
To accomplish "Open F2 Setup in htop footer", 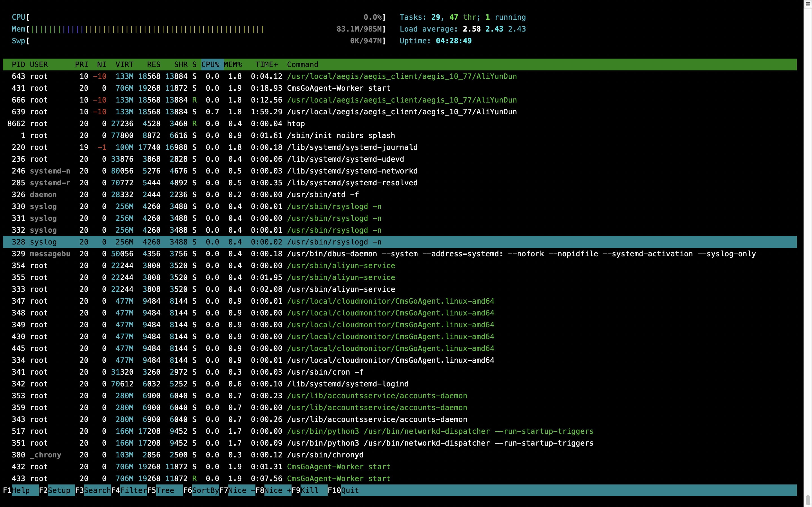I will click(x=59, y=490).
